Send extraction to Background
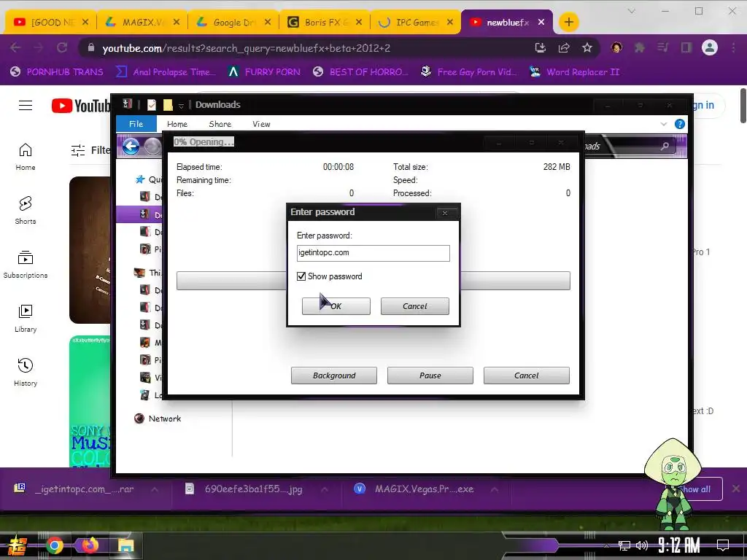This screenshot has height=560, width=747. click(x=334, y=376)
